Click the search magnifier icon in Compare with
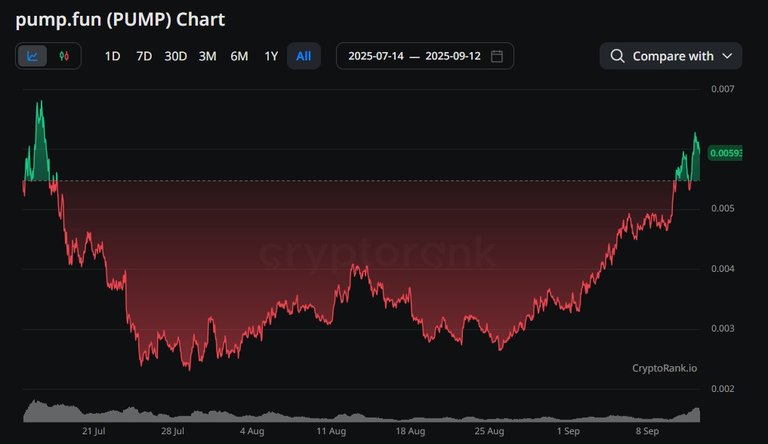 (617, 56)
